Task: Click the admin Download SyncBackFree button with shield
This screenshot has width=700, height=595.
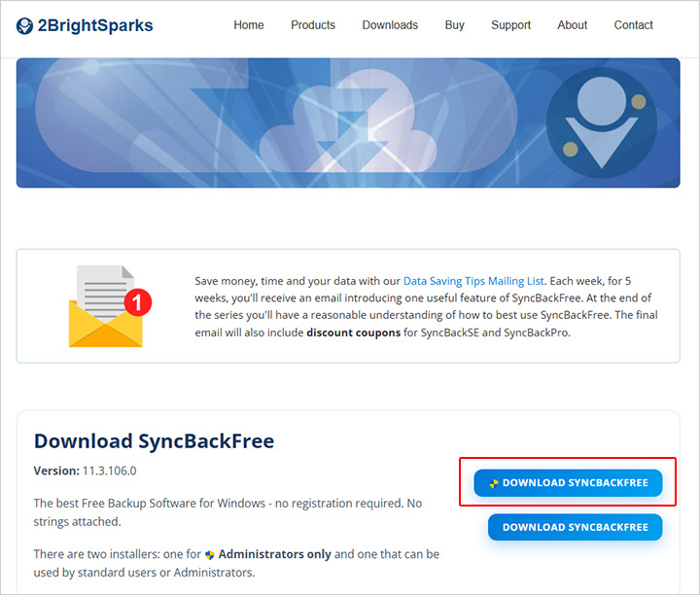Action: point(568,482)
